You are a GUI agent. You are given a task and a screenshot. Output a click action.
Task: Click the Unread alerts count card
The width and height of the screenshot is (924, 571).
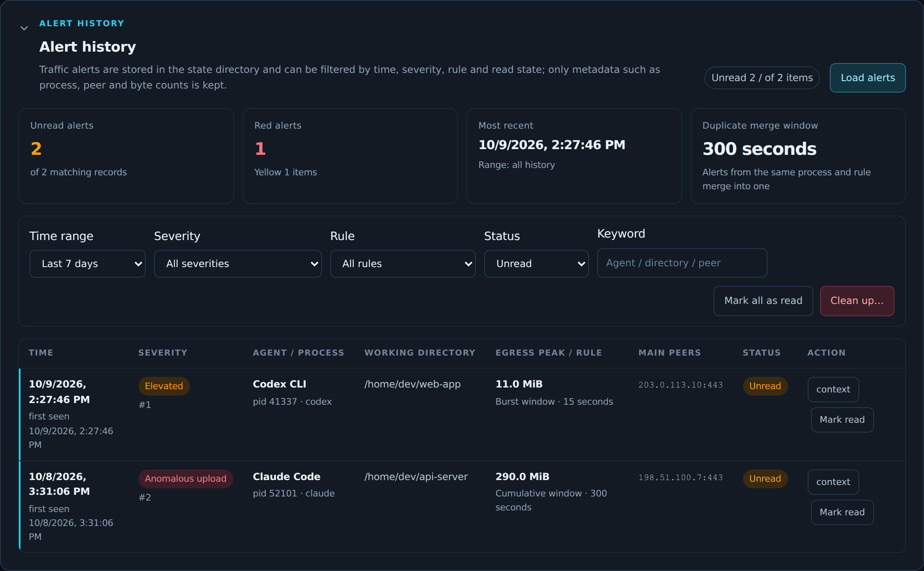126,156
